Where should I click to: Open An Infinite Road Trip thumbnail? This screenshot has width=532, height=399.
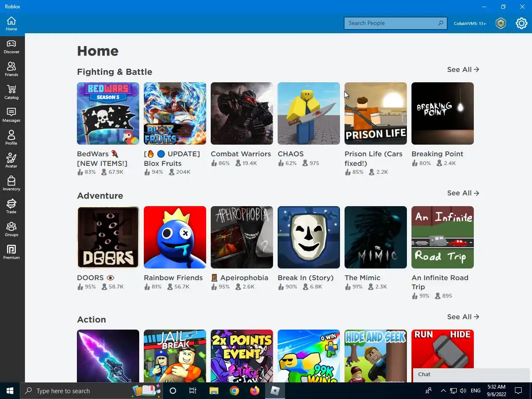[443, 237]
